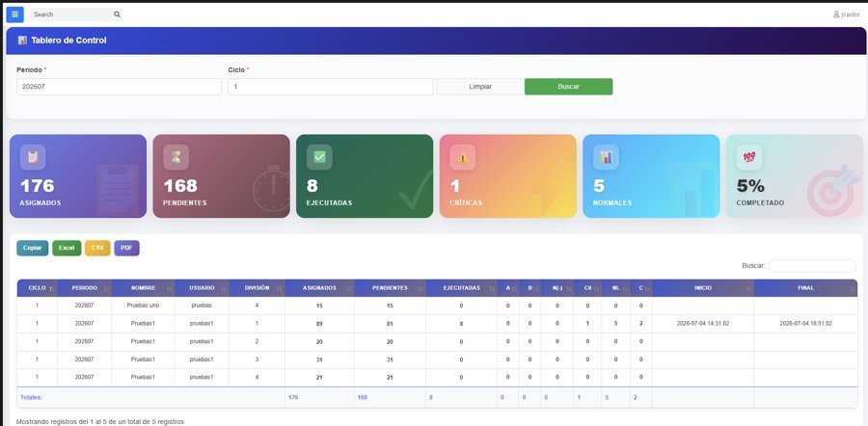Export table with CSV button
Image resolution: width=868 pixels, height=426 pixels.
coord(97,248)
